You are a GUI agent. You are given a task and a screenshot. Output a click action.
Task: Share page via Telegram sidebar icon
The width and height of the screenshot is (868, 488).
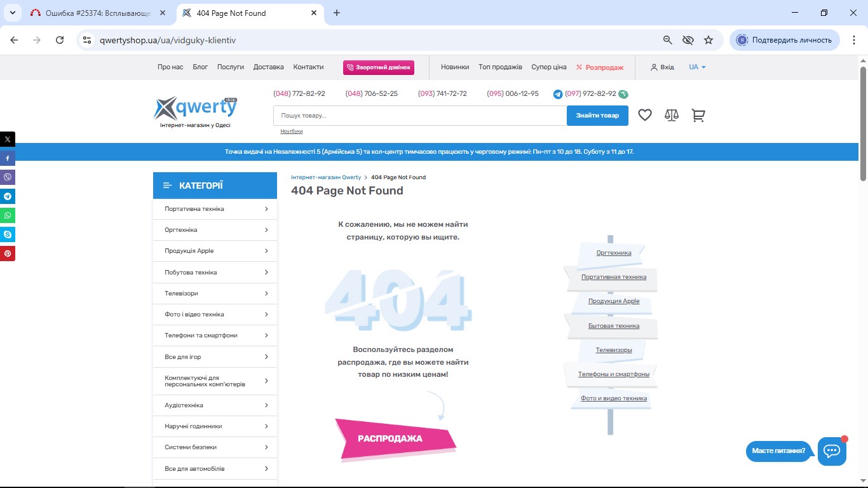8,196
